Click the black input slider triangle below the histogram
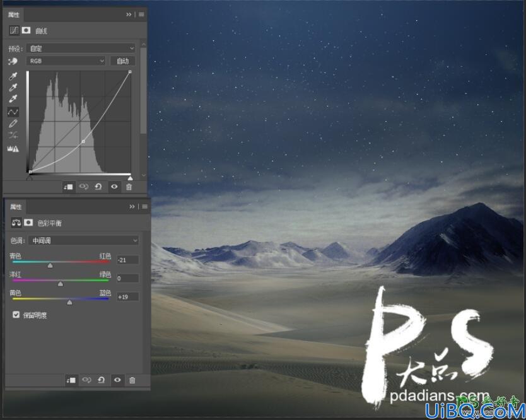Viewport: 526px width, 420px height. pos(30,178)
